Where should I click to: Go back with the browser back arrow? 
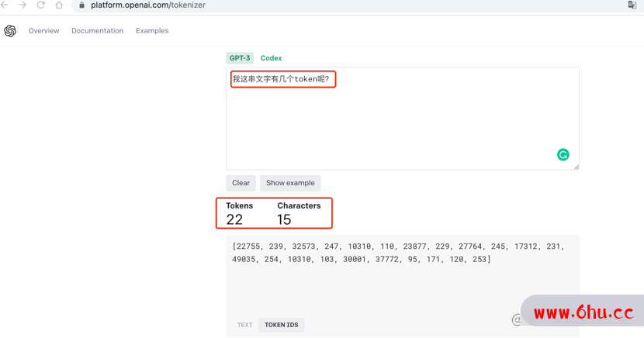5,5
